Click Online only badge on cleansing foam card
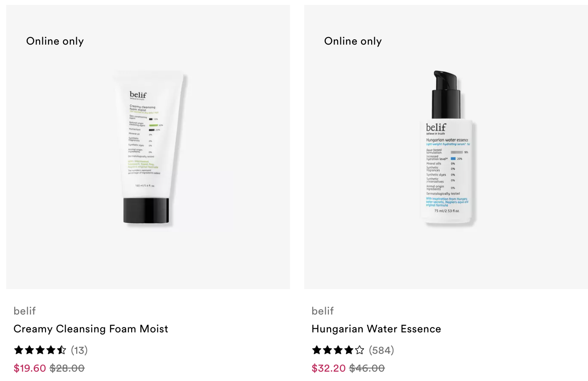This screenshot has height=381, width=588. [x=55, y=41]
